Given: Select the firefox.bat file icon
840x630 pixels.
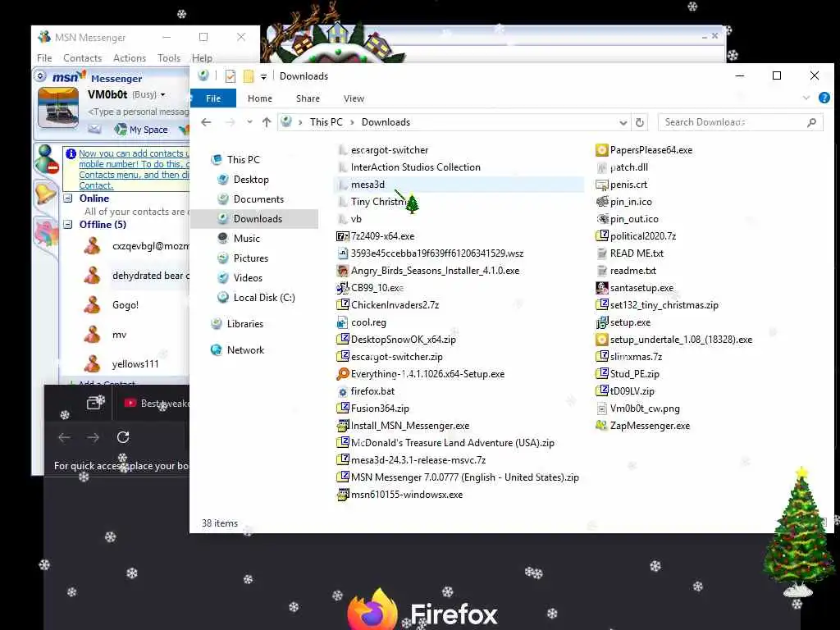Looking at the screenshot, I should click(342, 391).
